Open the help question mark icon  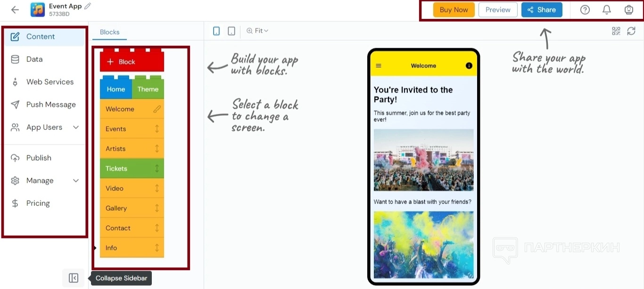point(585,9)
